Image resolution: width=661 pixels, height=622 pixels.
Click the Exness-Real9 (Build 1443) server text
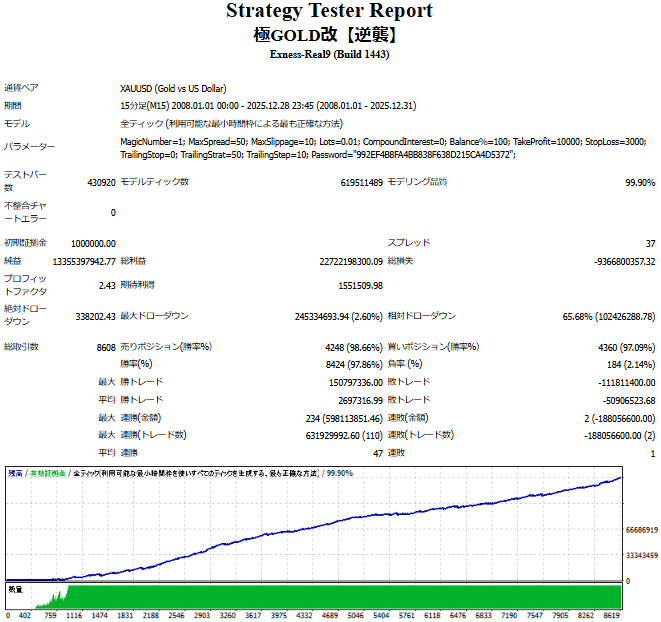point(329,54)
